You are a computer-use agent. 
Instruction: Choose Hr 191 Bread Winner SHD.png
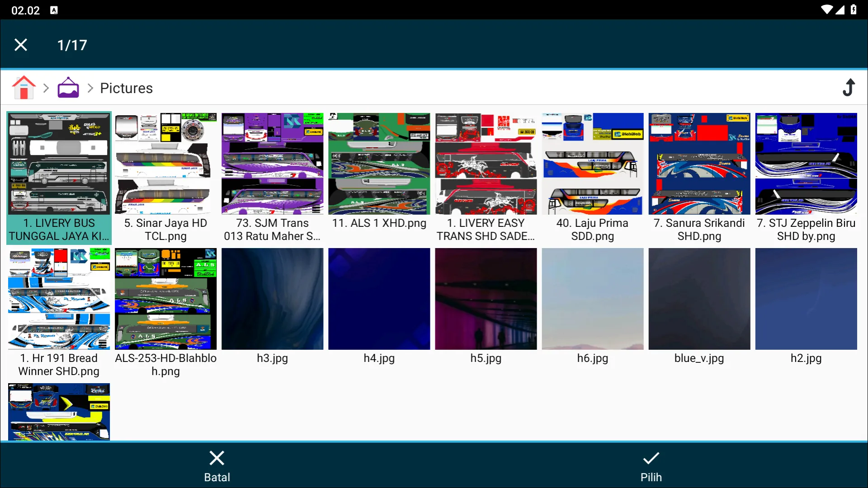59,299
